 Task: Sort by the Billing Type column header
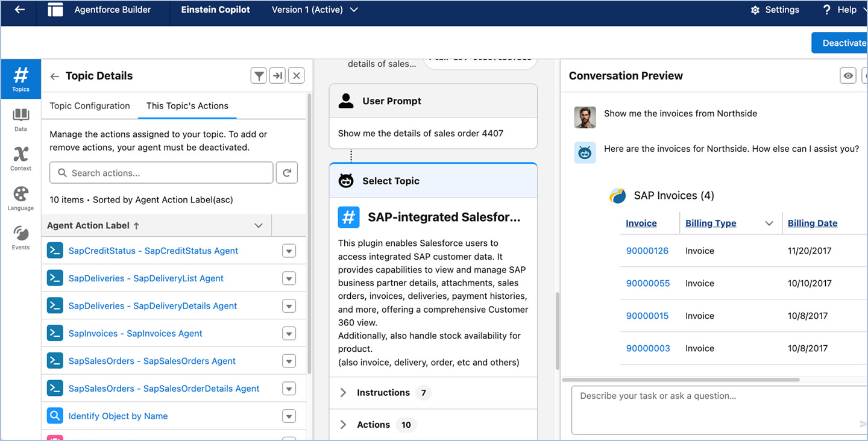(x=711, y=224)
